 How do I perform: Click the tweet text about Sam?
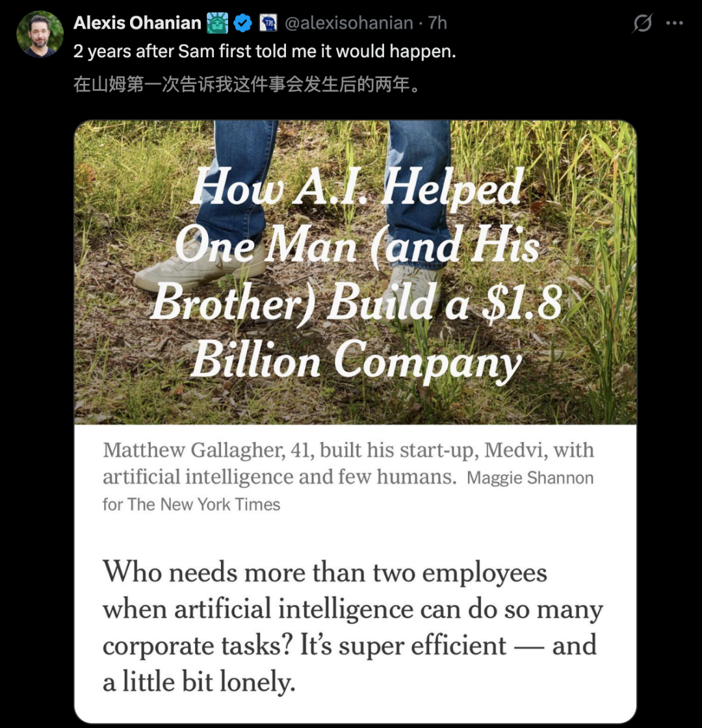pyautogui.click(x=265, y=52)
